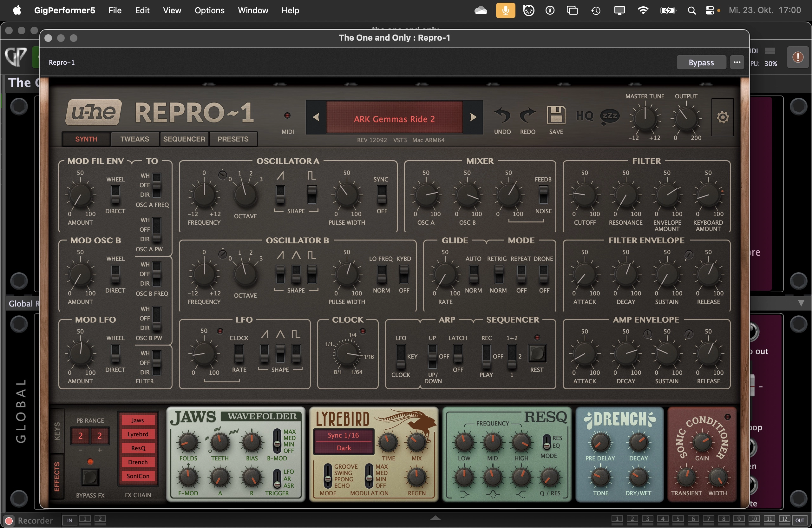This screenshot has height=528, width=812.
Task: Toggle DRONE mode switch
Action: click(x=543, y=274)
